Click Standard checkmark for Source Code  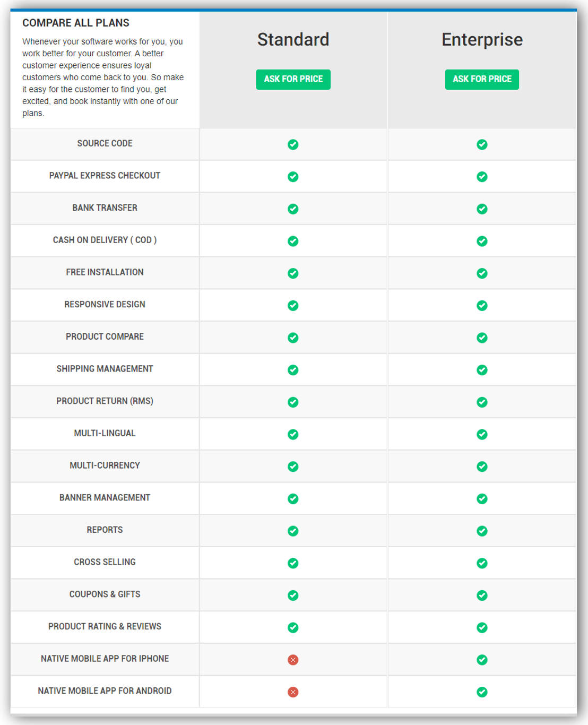point(293,144)
